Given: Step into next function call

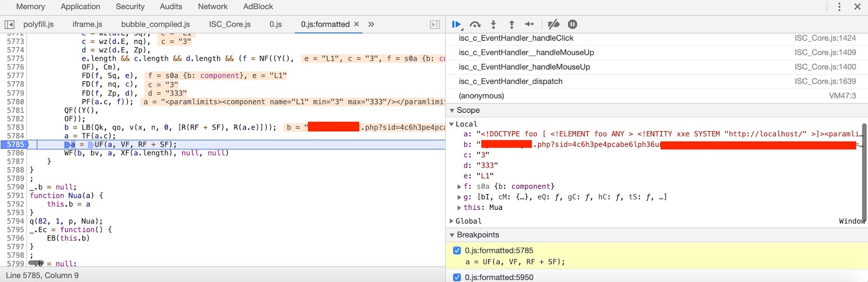Looking at the screenshot, I should coord(493,24).
